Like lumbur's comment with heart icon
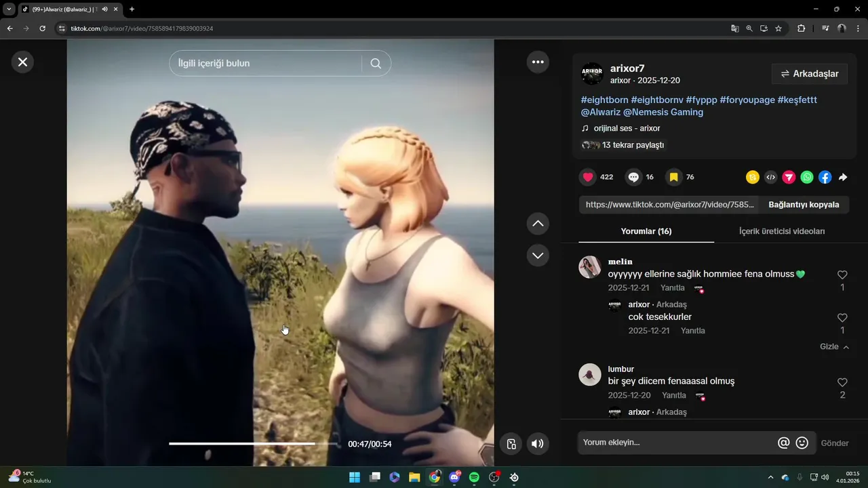Viewport: 868px width, 488px height. point(842,382)
